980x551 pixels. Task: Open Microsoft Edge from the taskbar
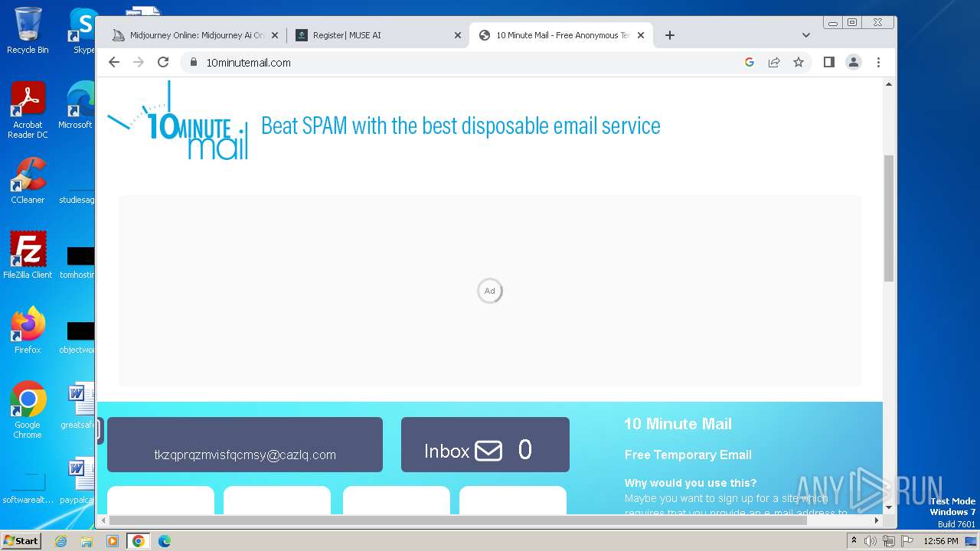pos(165,541)
